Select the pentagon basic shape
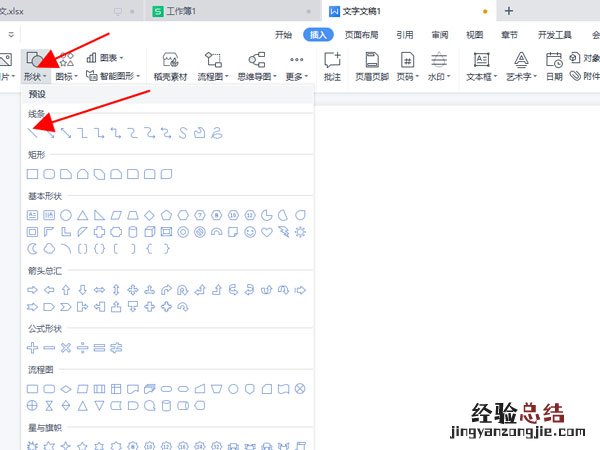The width and height of the screenshot is (600, 450). [166, 215]
